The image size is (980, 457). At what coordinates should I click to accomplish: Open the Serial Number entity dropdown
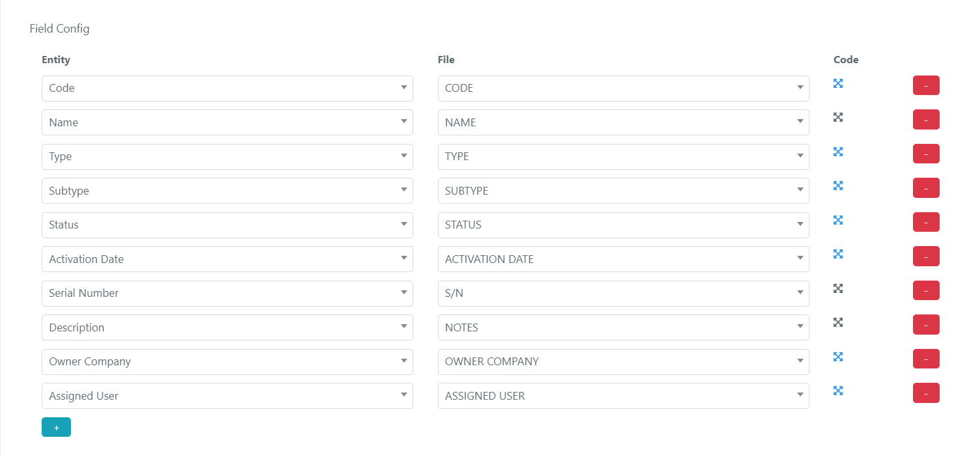(227, 294)
